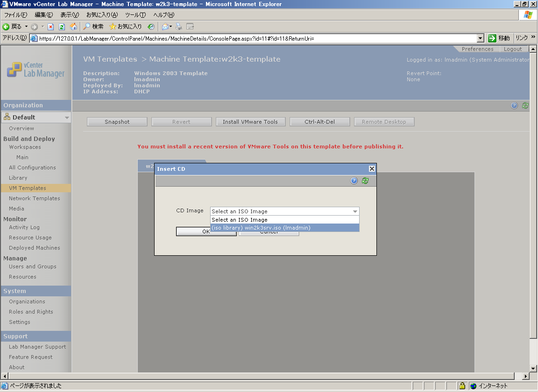Click the browser address URL field
This screenshot has height=392, width=538.
click(x=257, y=38)
